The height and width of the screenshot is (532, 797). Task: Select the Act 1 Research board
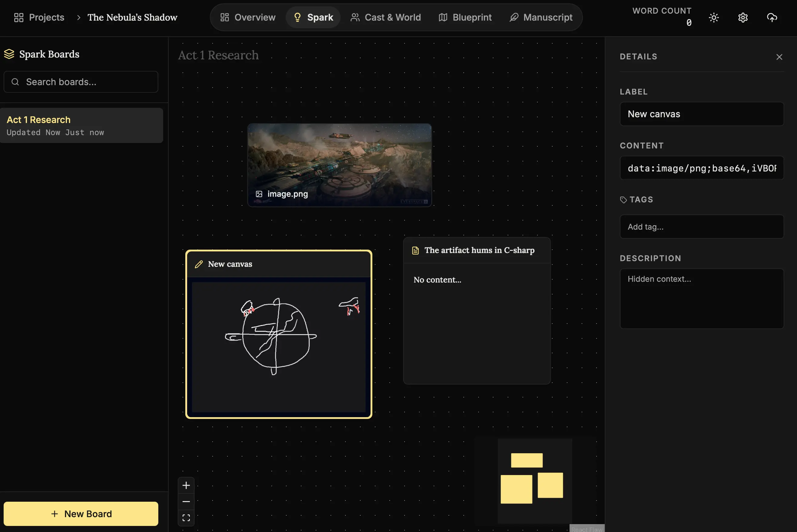(82, 125)
